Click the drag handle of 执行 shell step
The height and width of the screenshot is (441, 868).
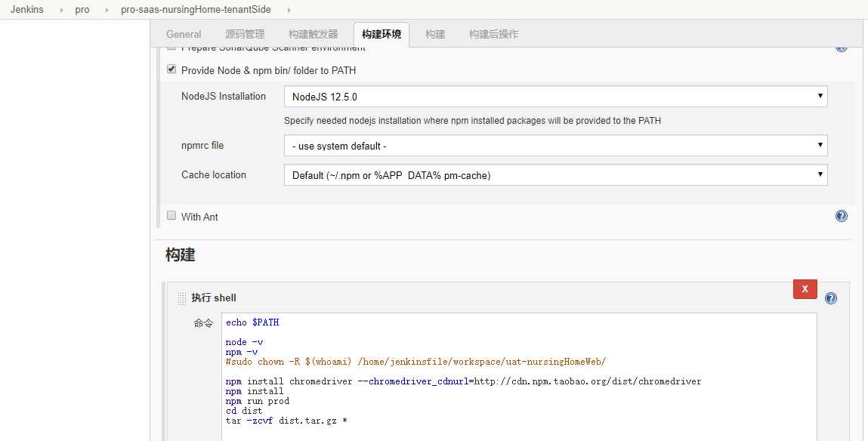(181, 298)
